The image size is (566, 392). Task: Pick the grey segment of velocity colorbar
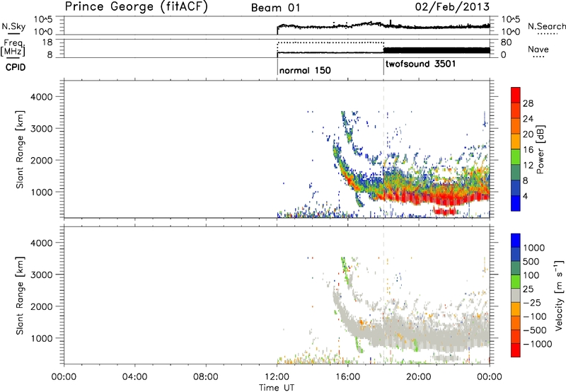click(x=516, y=295)
